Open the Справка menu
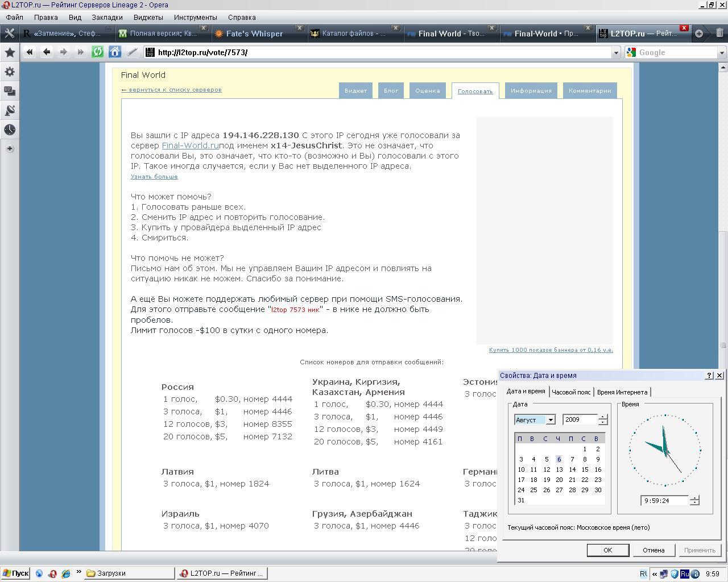The width and height of the screenshot is (728, 582). pyautogui.click(x=242, y=18)
